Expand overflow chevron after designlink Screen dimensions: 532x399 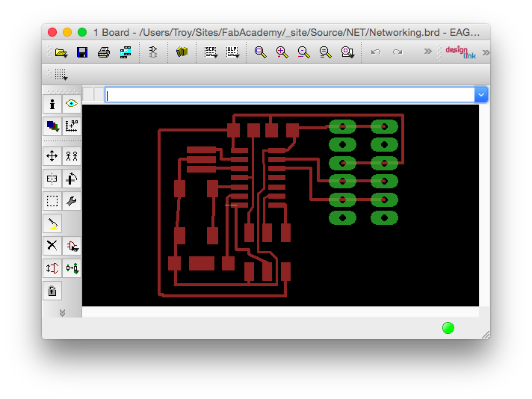pos(486,52)
